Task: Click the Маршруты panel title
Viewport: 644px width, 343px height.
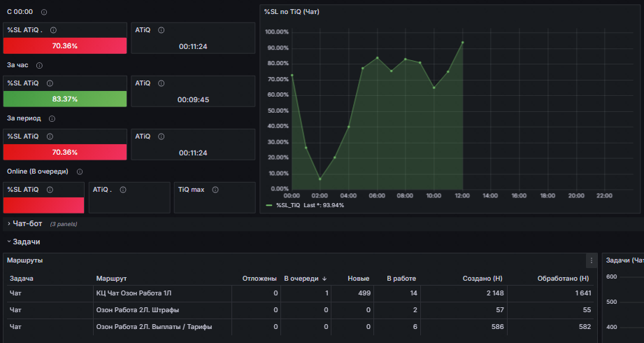Action: pos(24,260)
